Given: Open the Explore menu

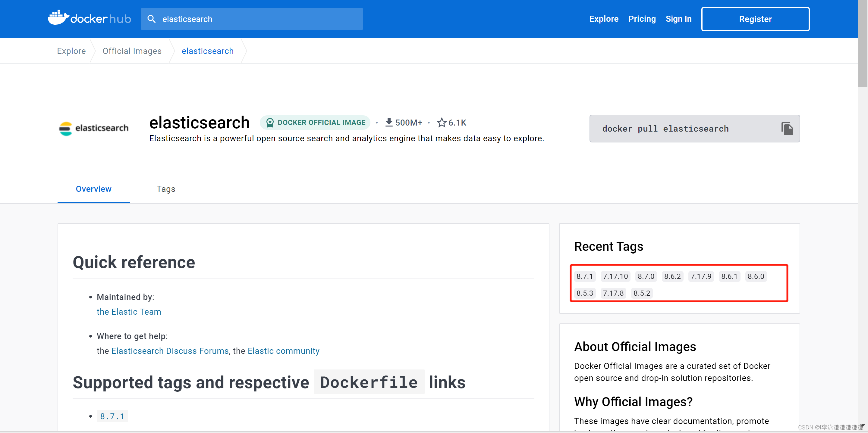Looking at the screenshot, I should 603,19.
